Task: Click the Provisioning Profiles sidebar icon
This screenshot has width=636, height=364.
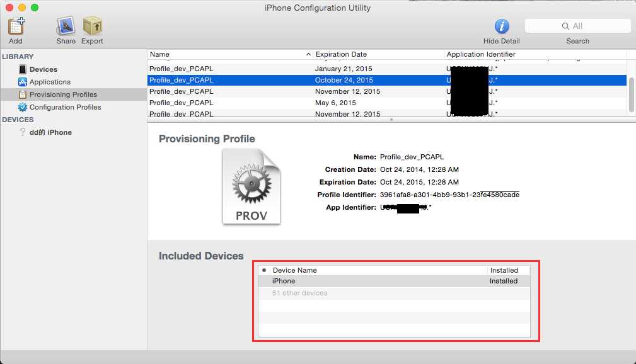Action: coord(23,94)
